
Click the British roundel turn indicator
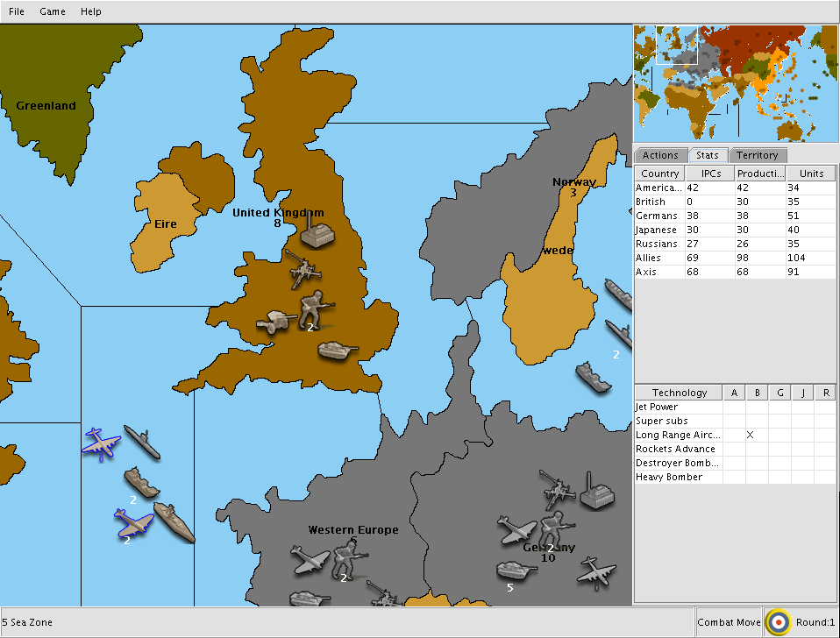(778, 622)
